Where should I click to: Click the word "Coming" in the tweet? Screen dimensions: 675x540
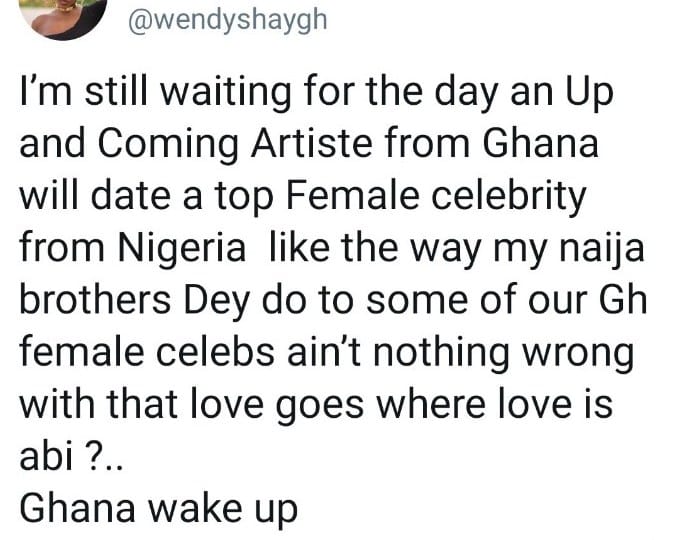[168, 145]
